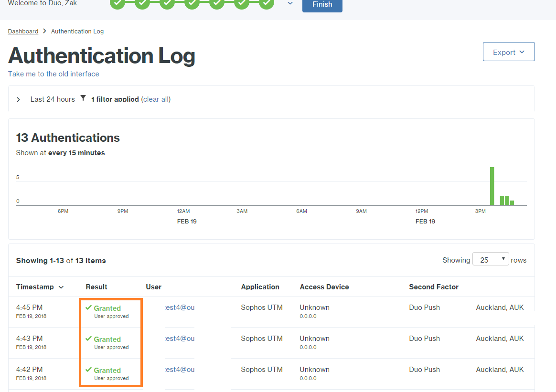The height and width of the screenshot is (392, 556).
Task: Click the fourth green setup step checkmark
Action: point(192,3)
